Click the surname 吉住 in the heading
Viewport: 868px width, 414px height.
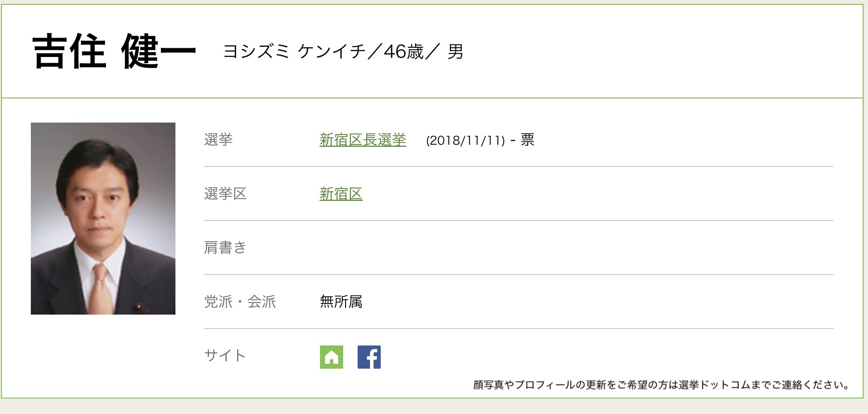[69, 52]
